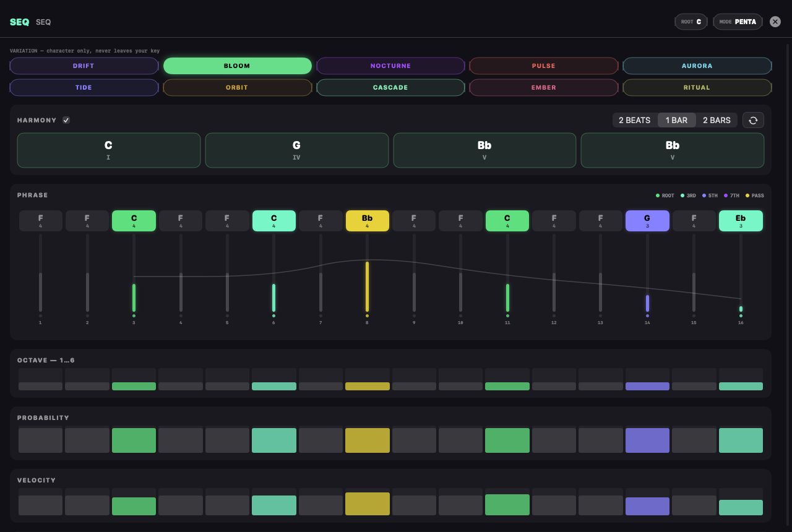The image size is (792, 532).
Task: Click the OCTAVE — 1…6 label
Action: [46, 361]
